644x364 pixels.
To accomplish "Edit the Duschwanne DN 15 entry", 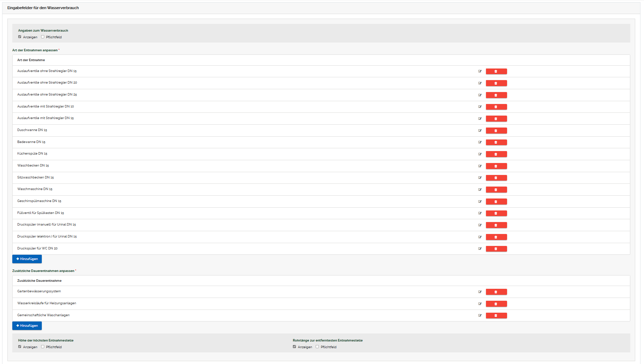I will 480,131.
